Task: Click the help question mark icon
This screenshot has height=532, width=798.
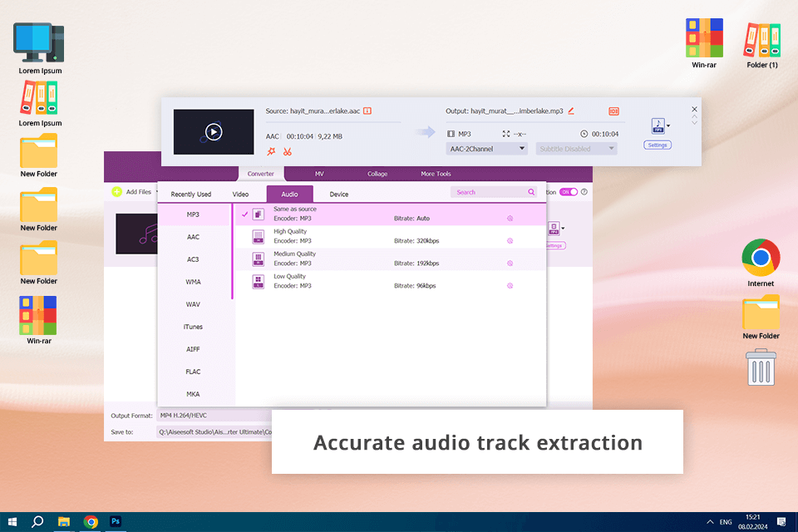Action: click(584, 192)
